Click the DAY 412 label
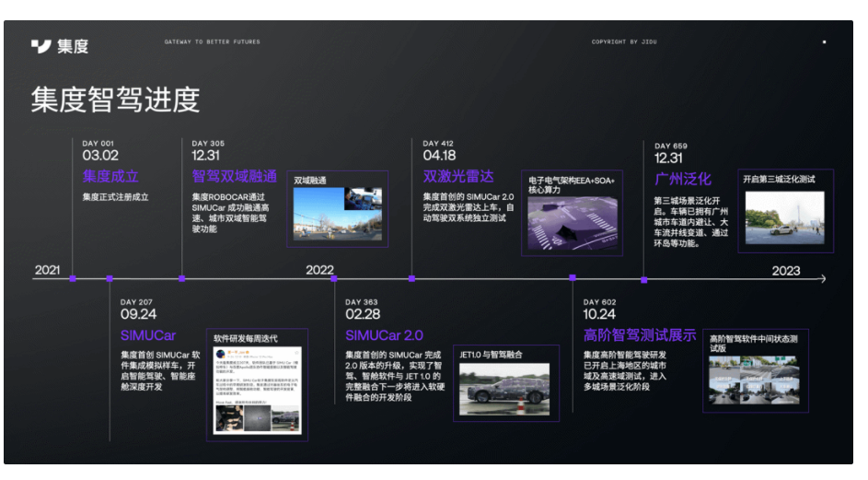The image size is (868, 480). (x=438, y=144)
